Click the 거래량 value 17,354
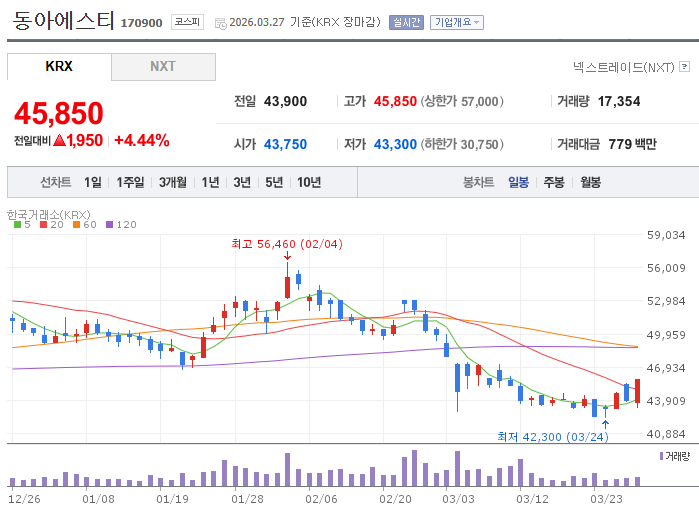Screen dimensions: 699x509 coord(619,101)
